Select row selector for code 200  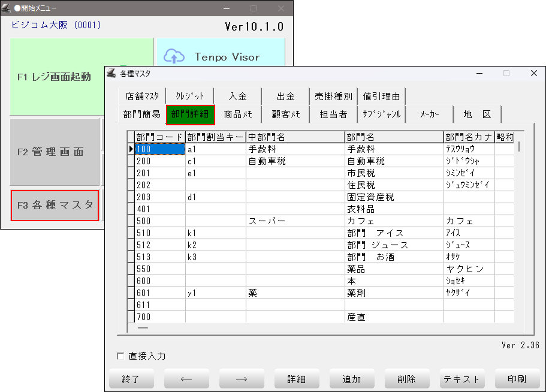pos(131,161)
